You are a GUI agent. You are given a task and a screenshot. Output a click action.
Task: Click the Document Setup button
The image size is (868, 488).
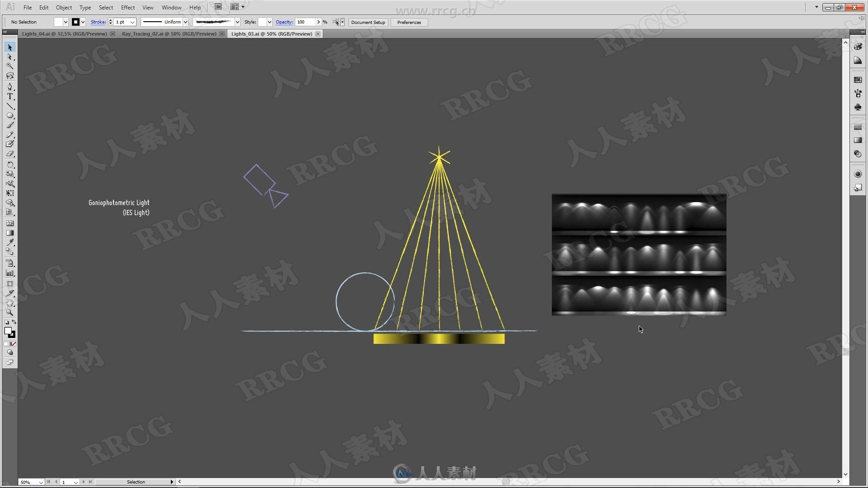click(x=368, y=22)
